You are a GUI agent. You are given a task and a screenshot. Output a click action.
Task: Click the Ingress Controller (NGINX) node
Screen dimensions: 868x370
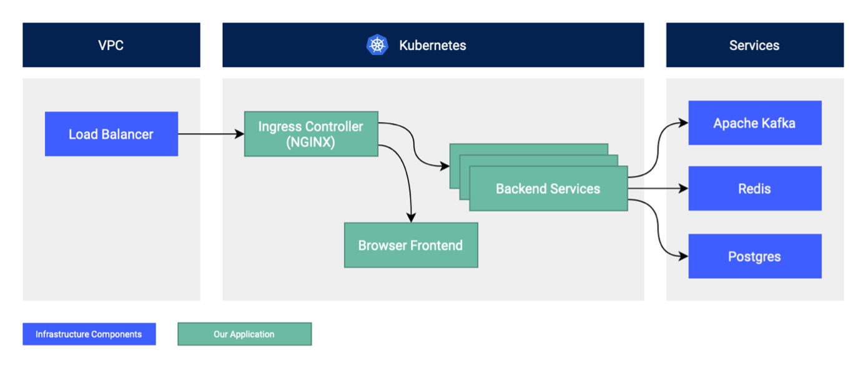coord(311,134)
